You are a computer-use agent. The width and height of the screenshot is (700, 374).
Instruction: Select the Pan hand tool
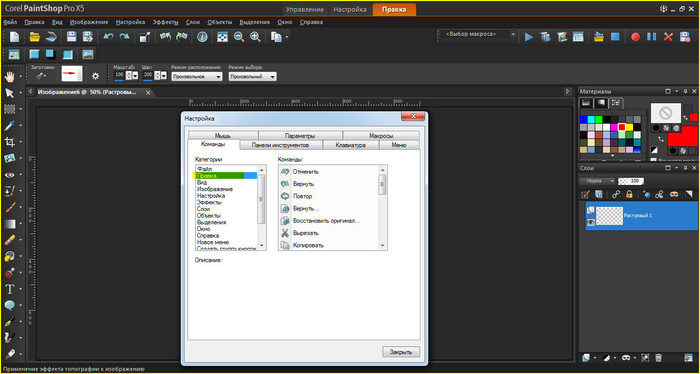pyautogui.click(x=9, y=76)
